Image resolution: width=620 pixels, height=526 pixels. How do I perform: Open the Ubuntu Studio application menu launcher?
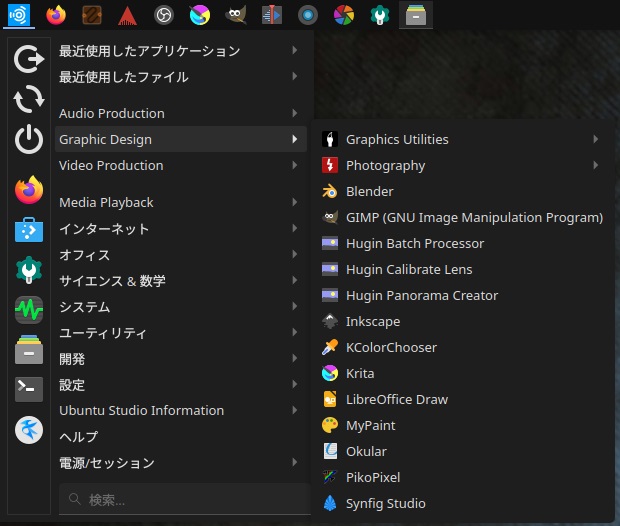19,15
